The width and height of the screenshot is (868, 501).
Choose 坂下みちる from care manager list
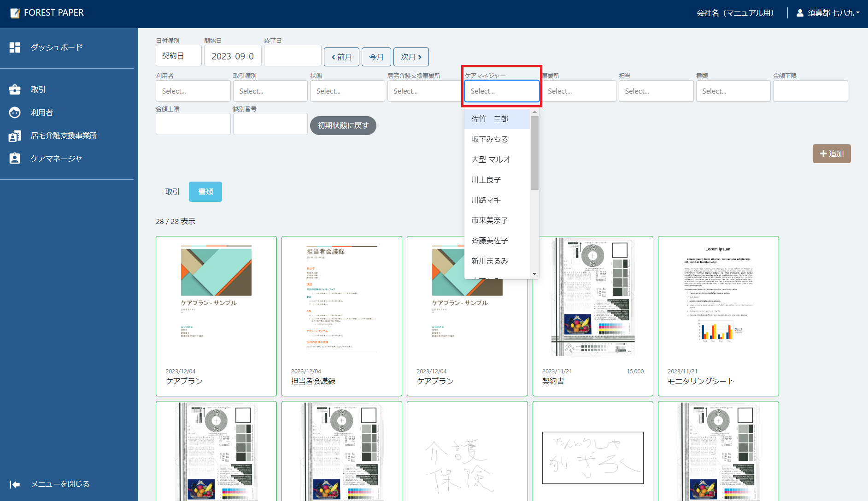[490, 139]
